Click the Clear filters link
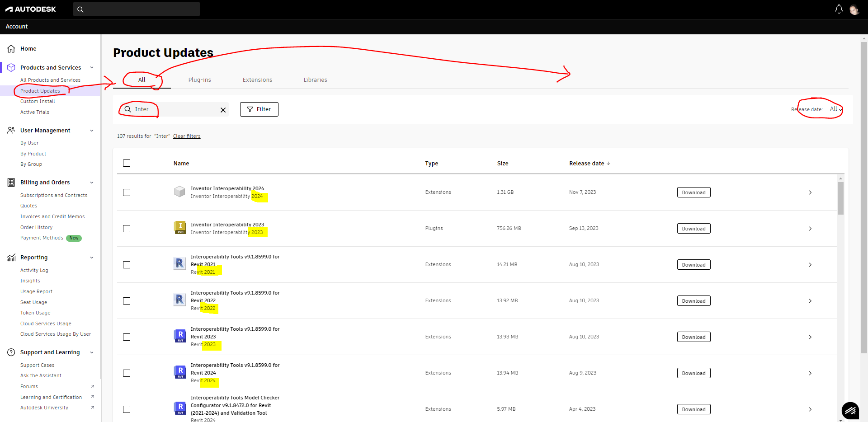 (x=186, y=136)
